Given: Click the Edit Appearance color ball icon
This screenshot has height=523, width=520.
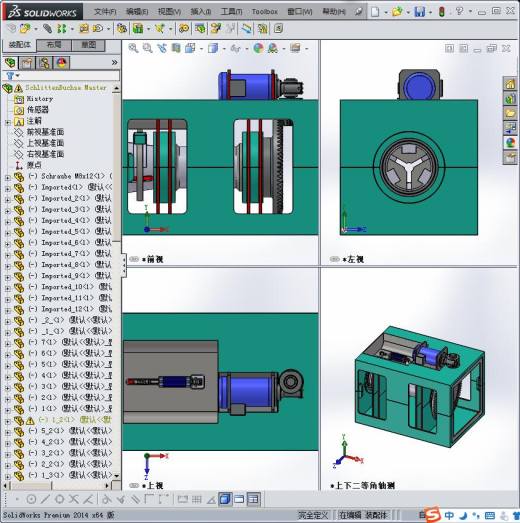Looking at the screenshot, I should 258,48.
